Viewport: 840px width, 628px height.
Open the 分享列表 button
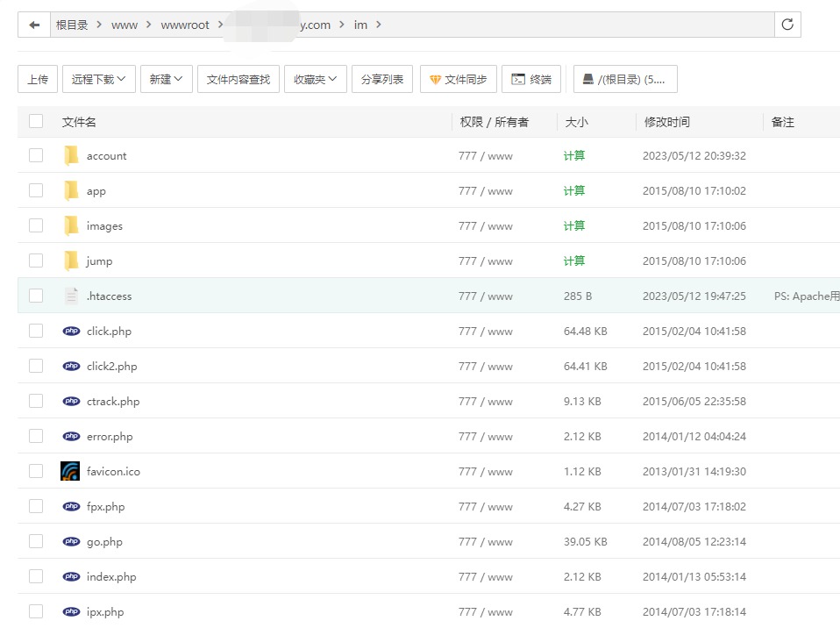coord(382,79)
